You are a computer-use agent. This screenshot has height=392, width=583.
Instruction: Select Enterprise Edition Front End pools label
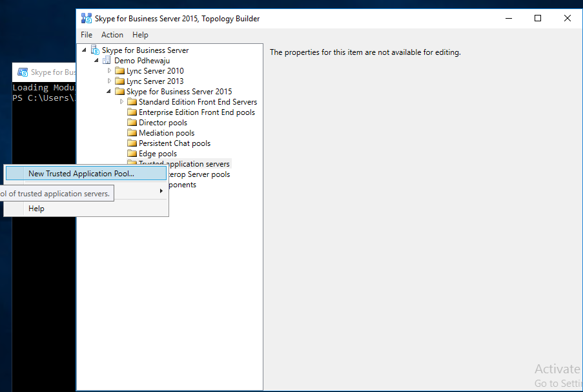tap(197, 112)
